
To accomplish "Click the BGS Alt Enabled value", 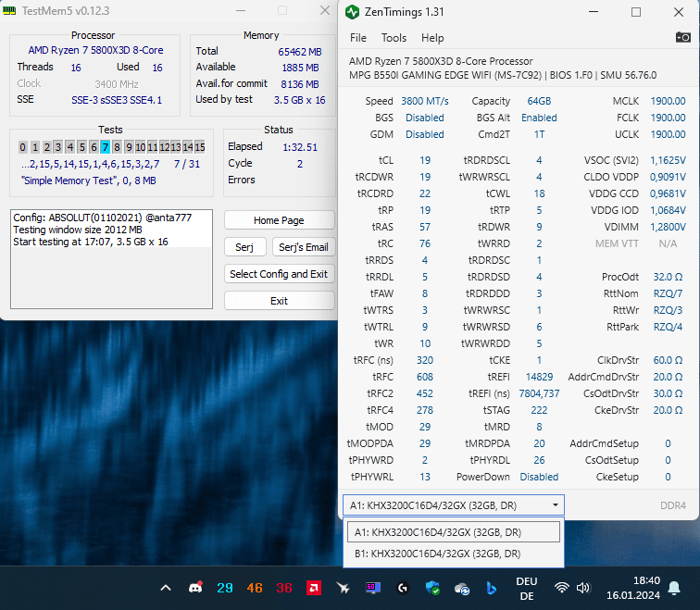I will pos(539,118).
